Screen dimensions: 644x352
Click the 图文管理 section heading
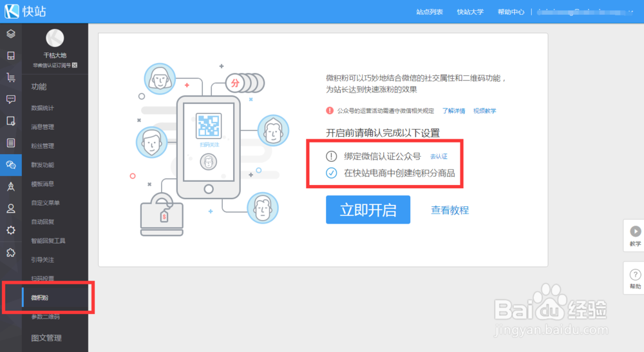point(46,338)
